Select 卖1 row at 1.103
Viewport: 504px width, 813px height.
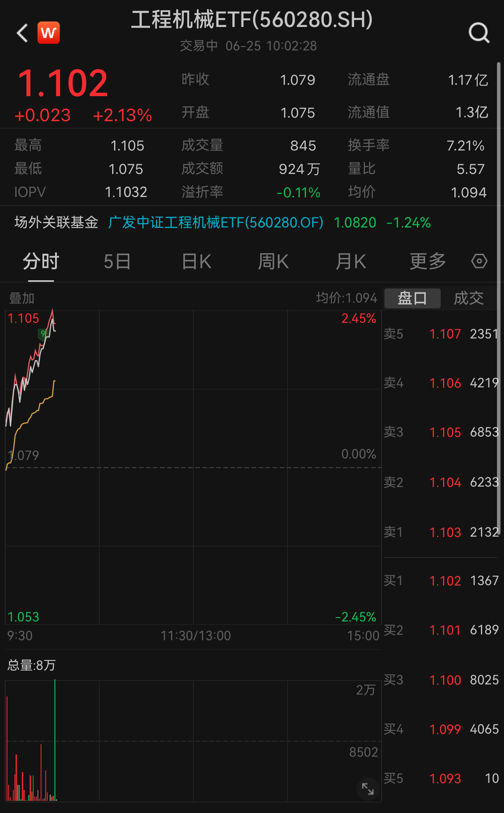pos(441,532)
